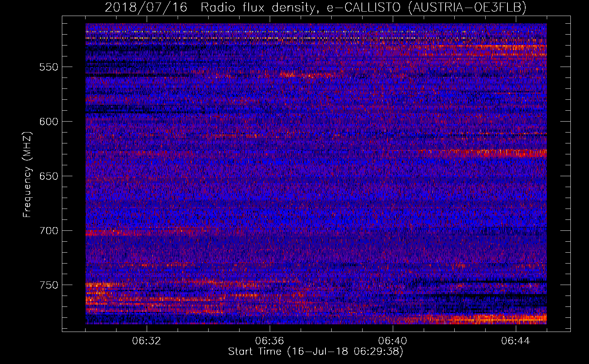
Task: Click the "700" frequency tick label
Action: point(49,231)
